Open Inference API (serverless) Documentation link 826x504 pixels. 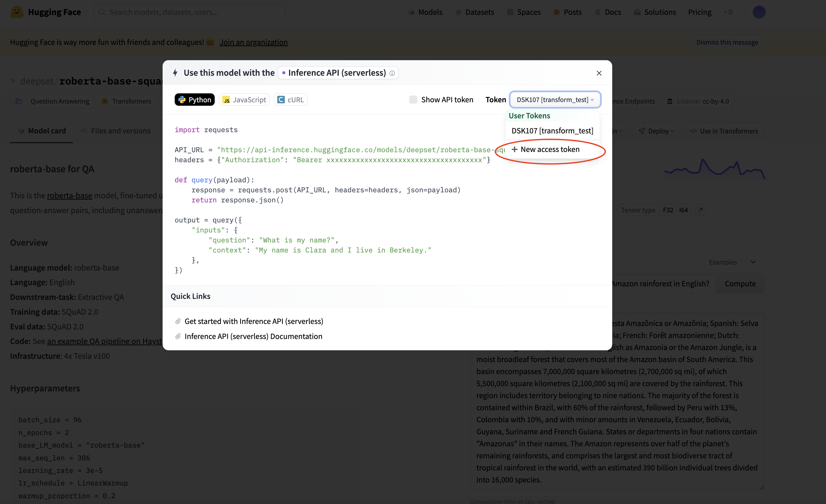pyautogui.click(x=253, y=336)
